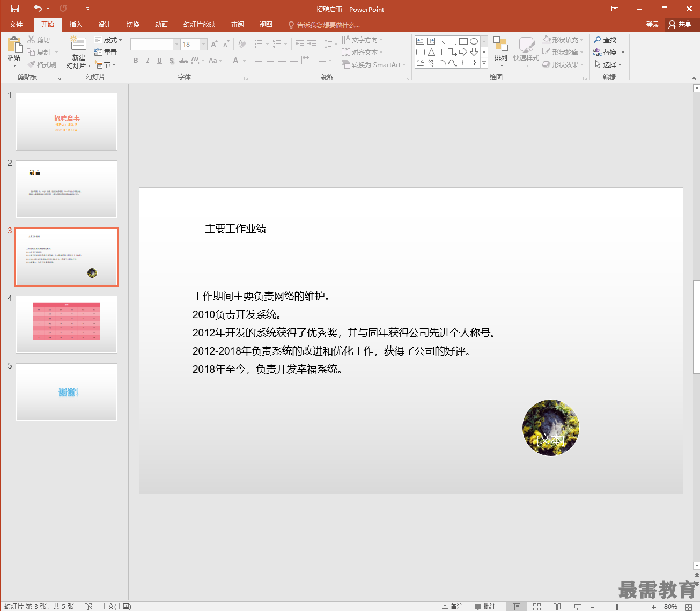Click the Align Left paragraph icon
Screen dimensions: 700x611
click(x=259, y=61)
